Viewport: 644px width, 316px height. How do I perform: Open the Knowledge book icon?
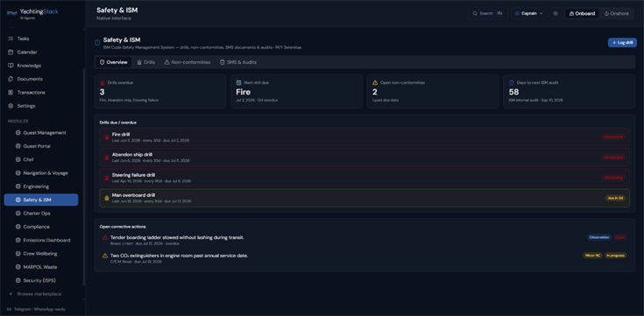(x=11, y=66)
